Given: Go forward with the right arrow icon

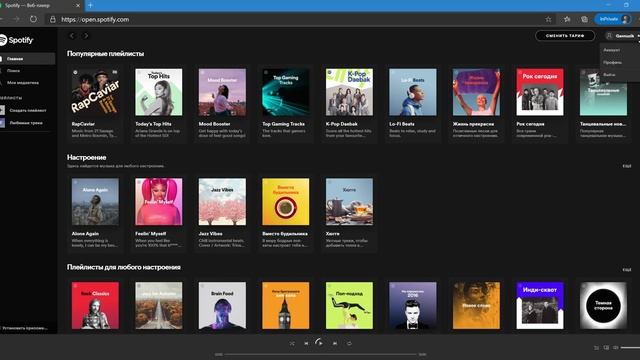Looking at the screenshot, I should coord(86,36).
